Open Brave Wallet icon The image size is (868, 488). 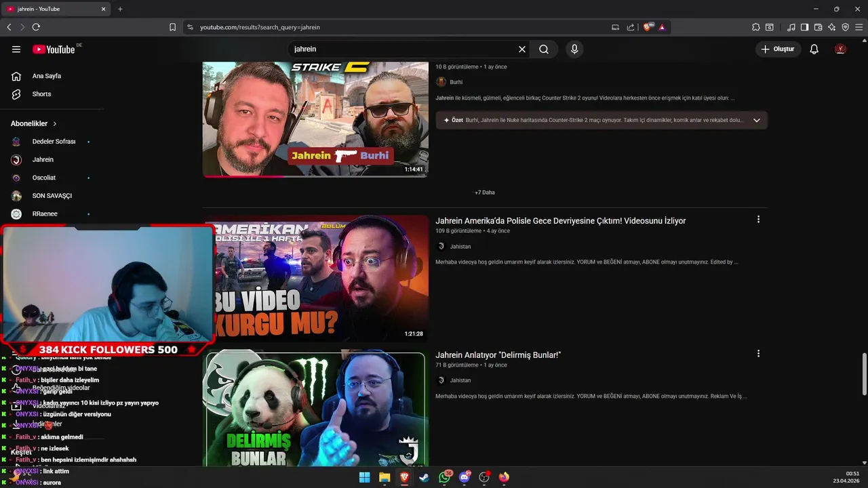(818, 27)
